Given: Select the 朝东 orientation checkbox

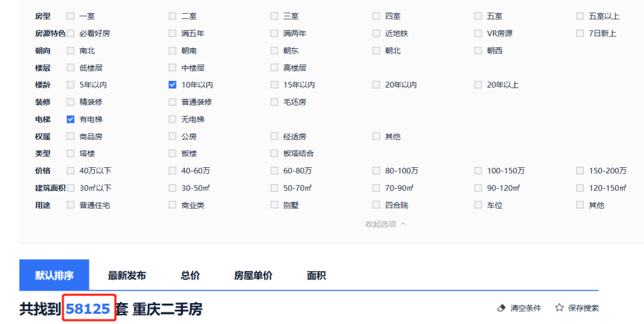Looking at the screenshot, I should coord(274,51).
